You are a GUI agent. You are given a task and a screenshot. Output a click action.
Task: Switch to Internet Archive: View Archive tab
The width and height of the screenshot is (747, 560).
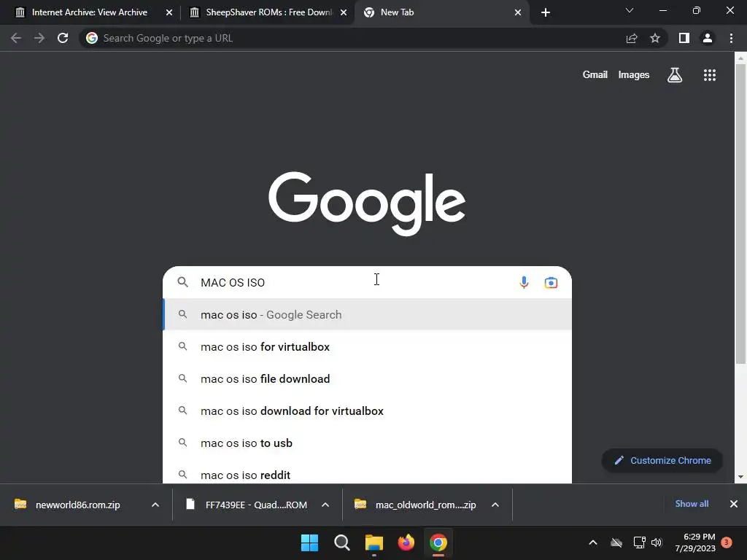click(90, 12)
